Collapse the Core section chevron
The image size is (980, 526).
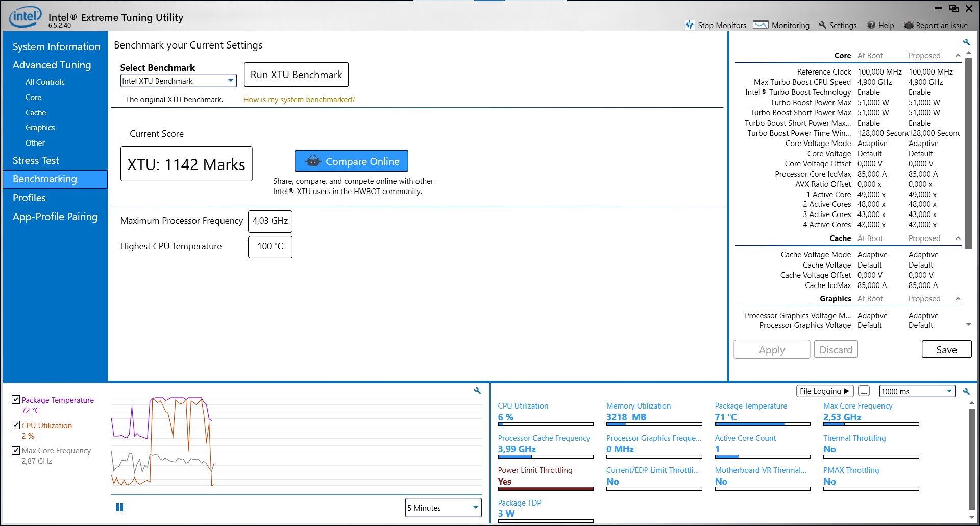pos(958,55)
